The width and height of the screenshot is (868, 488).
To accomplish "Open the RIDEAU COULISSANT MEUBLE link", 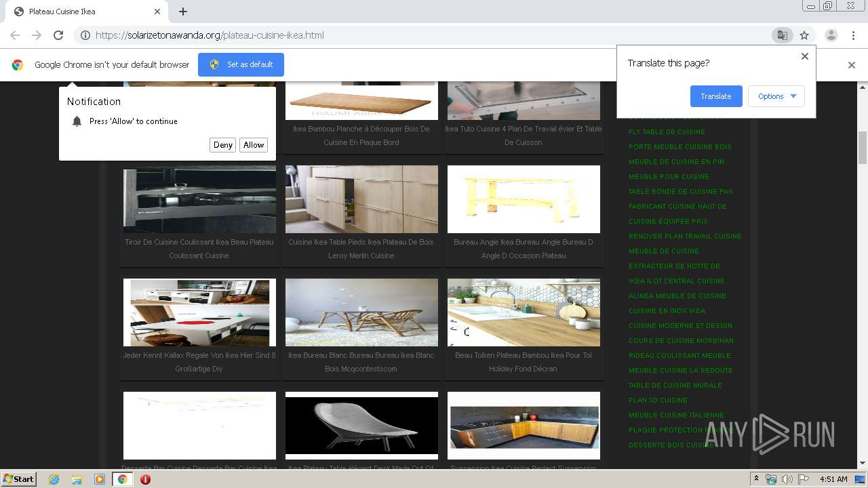I will 679,356.
